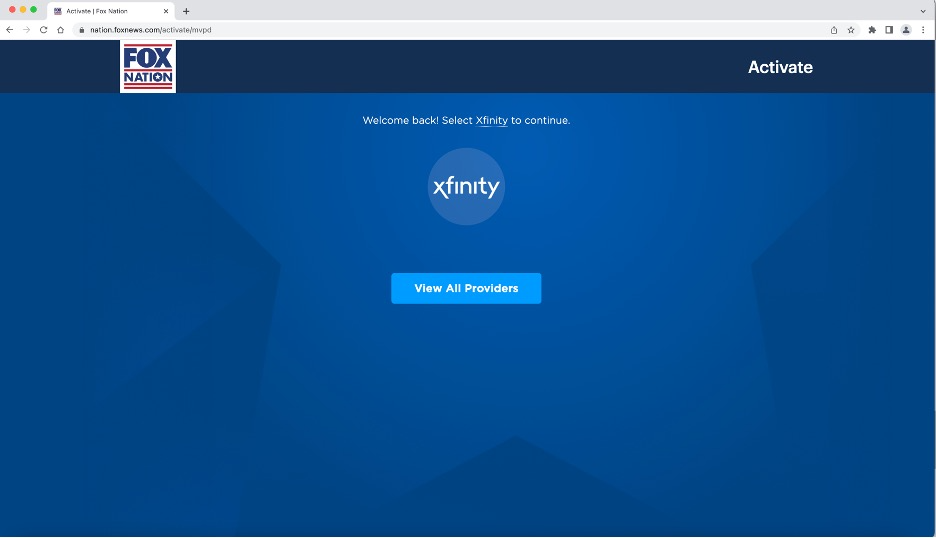The image size is (936, 538).
Task: Click the underlined Xfinity link in welcome text
Action: [491, 121]
